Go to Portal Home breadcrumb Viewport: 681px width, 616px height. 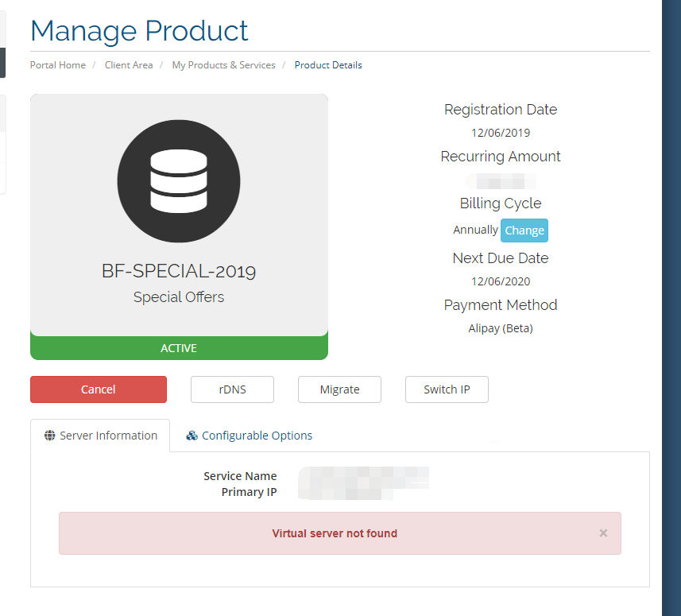coord(58,65)
